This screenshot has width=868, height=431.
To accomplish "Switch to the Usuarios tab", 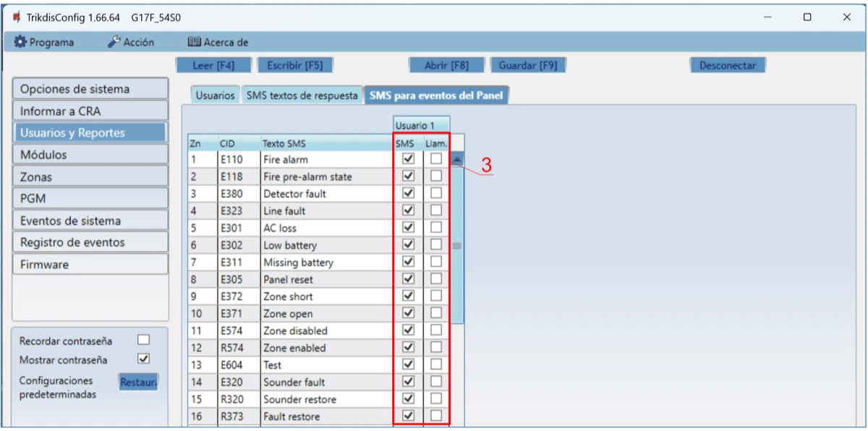I will (x=215, y=95).
